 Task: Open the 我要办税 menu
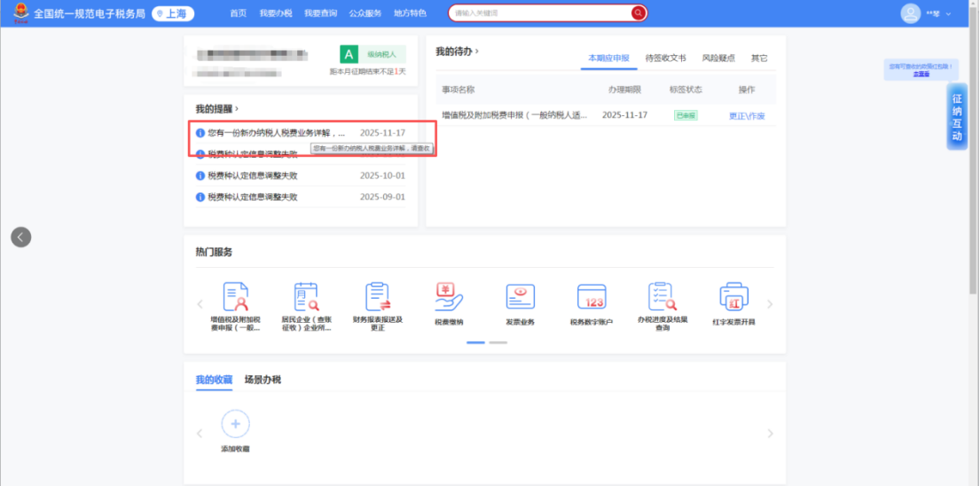pyautogui.click(x=275, y=13)
